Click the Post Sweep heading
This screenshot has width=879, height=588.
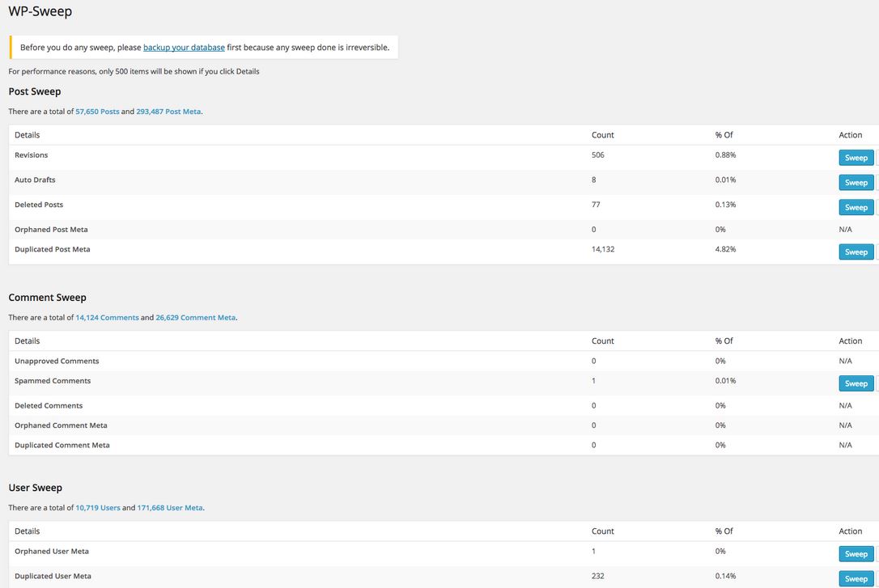click(x=35, y=92)
